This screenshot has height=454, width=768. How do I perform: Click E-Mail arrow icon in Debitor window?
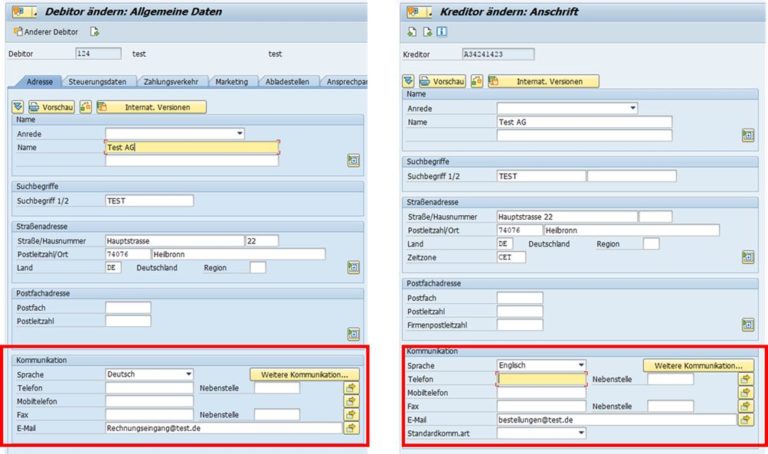(x=351, y=428)
